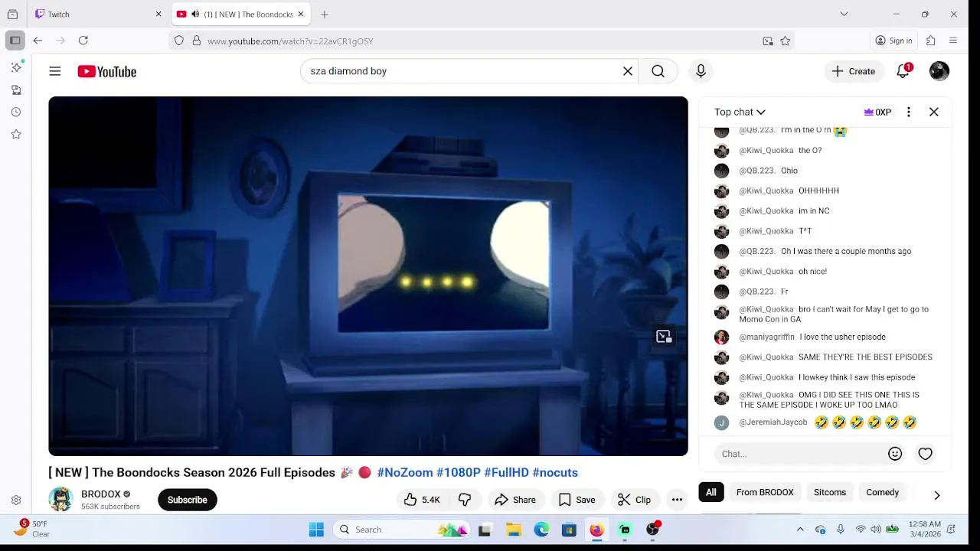The height and width of the screenshot is (551, 980).
Task: Send a heart reaction in chat
Action: tap(925, 454)
